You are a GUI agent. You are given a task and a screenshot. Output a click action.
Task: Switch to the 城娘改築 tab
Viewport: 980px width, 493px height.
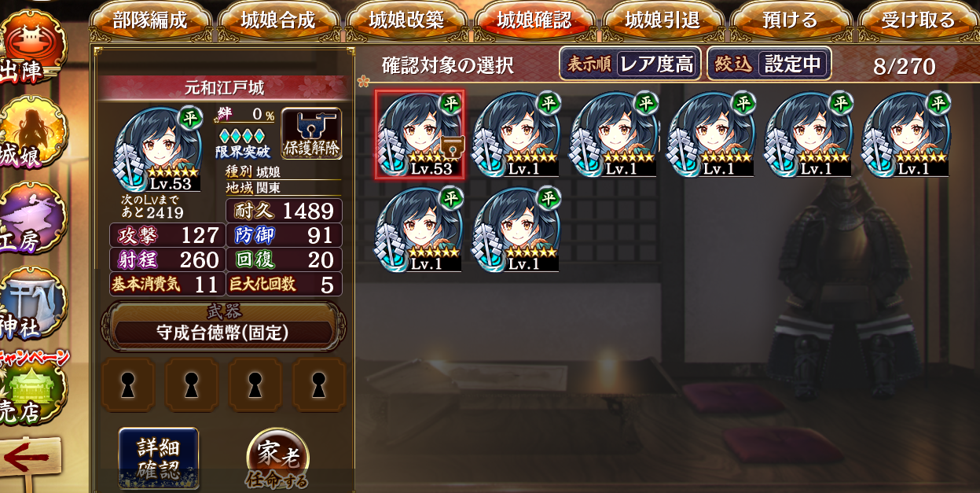point(406,20)
